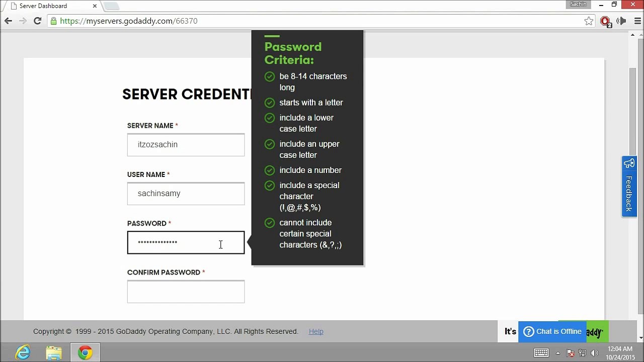644x362 pixels.
Task: Click the check icon beside 'include a lower case letter'
Action: [x=270, y=118]
